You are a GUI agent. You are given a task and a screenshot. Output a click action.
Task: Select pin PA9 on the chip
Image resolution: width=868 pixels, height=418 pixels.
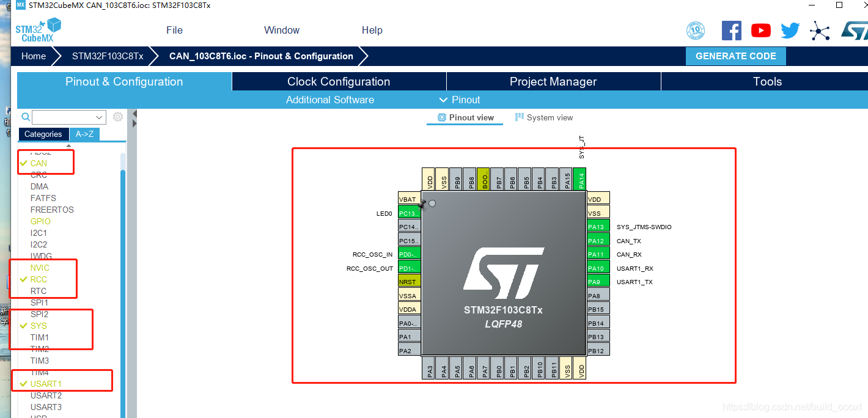598,282
